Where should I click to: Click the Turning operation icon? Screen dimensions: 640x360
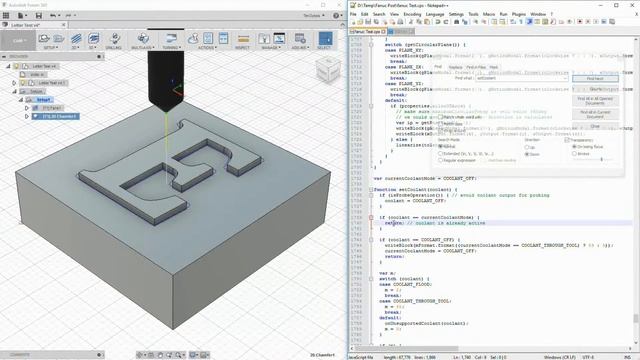click(x=171, y=38)
